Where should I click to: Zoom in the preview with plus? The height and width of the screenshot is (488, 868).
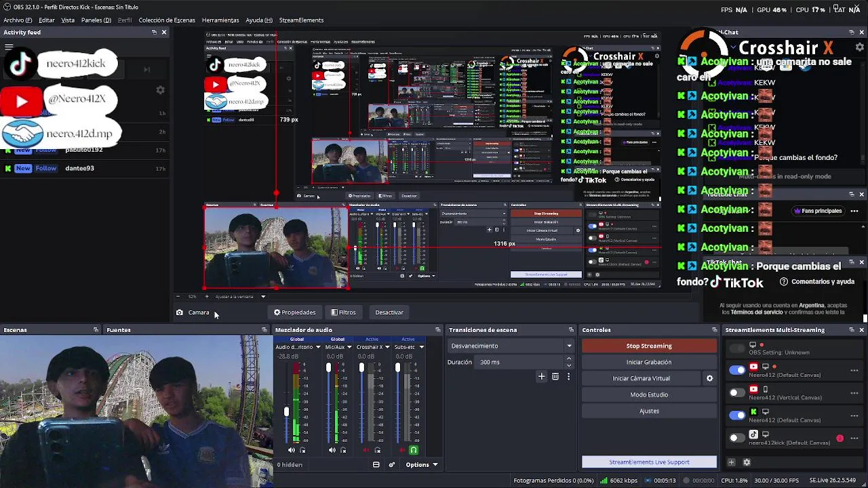[x=207, y=296]
